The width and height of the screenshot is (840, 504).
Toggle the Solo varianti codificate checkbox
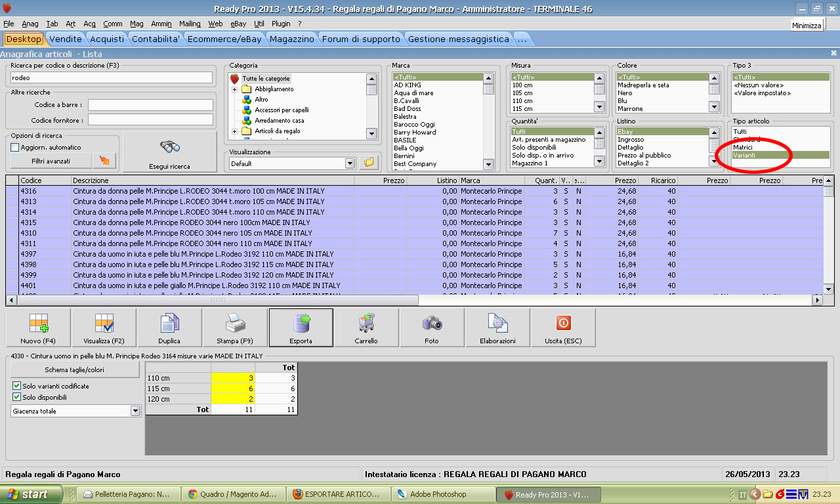click(x=17, y=386)
